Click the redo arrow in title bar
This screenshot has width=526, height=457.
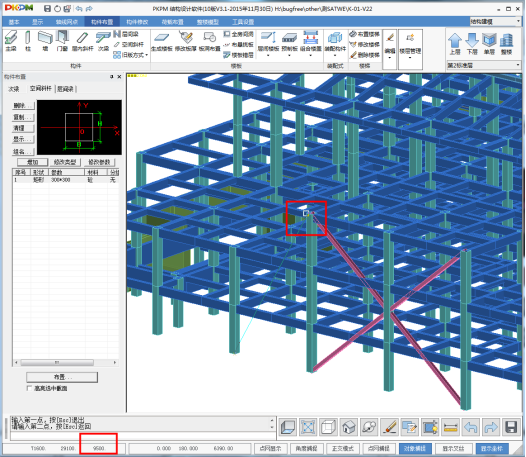(89, 8)
